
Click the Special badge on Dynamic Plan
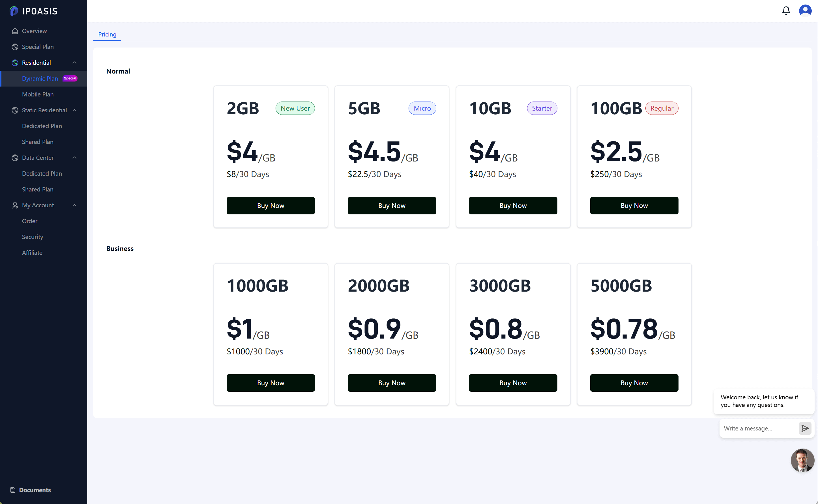point(70,78)
